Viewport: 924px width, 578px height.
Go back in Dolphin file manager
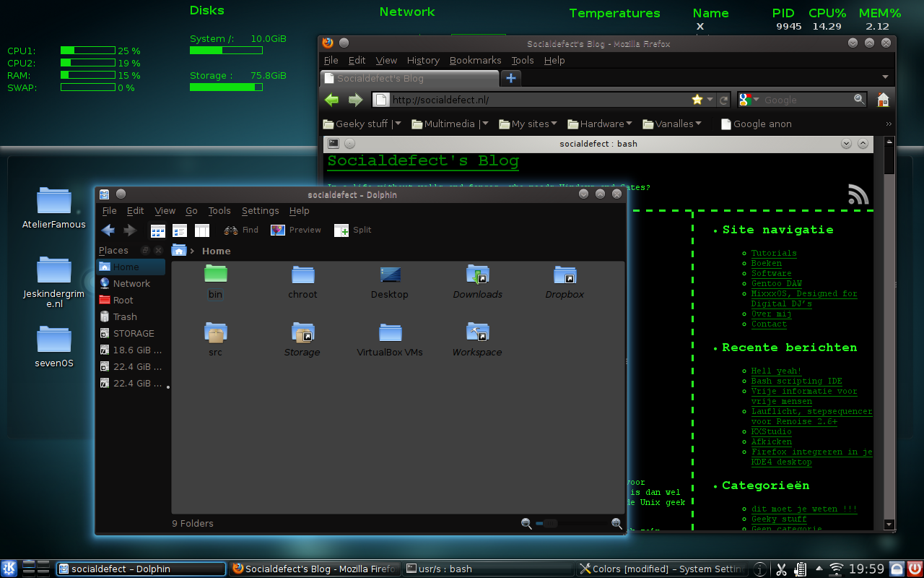point(108,230)
